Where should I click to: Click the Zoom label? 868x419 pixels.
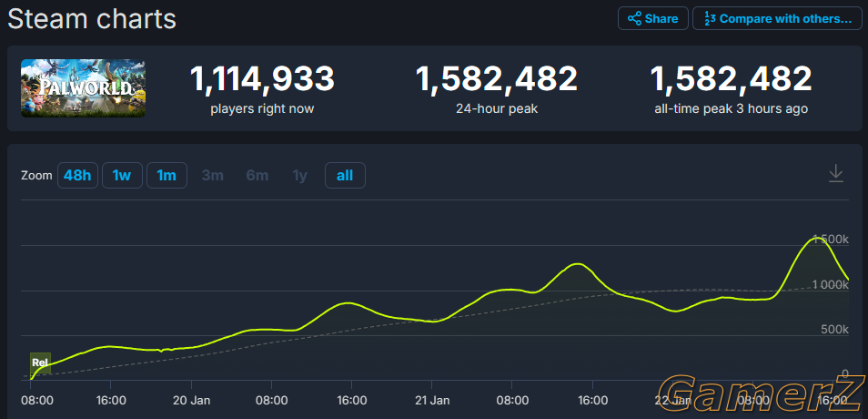click(36, 176)
